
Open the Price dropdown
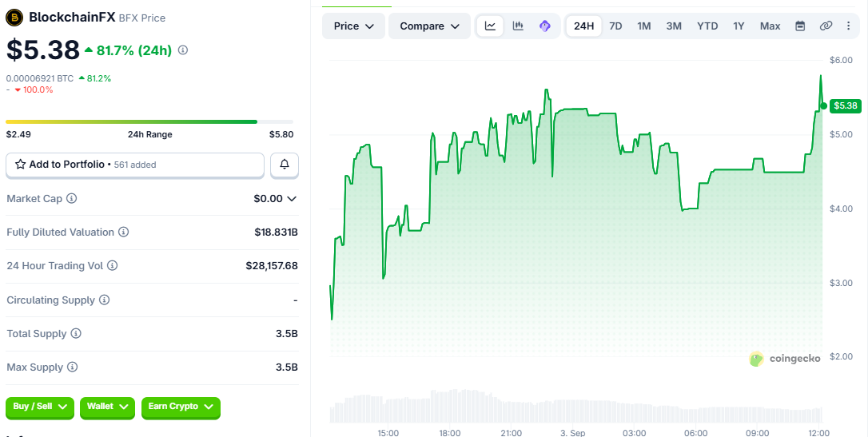point(354,26)
